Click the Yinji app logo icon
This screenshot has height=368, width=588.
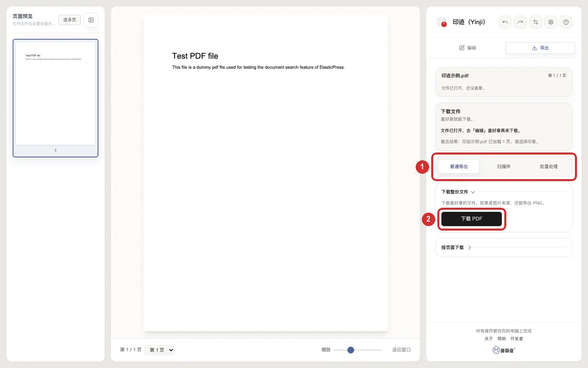[442, 22]
